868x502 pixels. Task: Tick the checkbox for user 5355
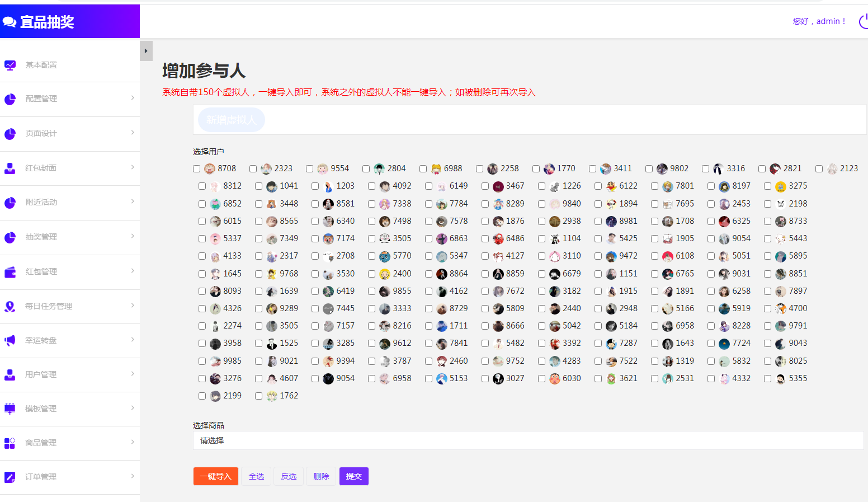(x=767, y=379)
